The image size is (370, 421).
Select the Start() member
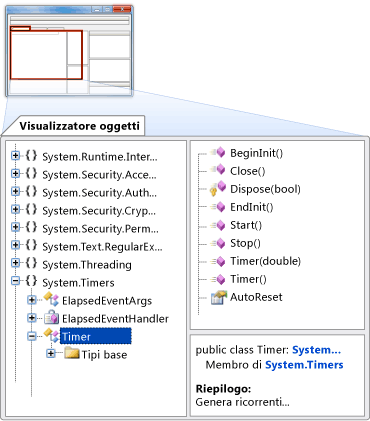coord(246,225)
